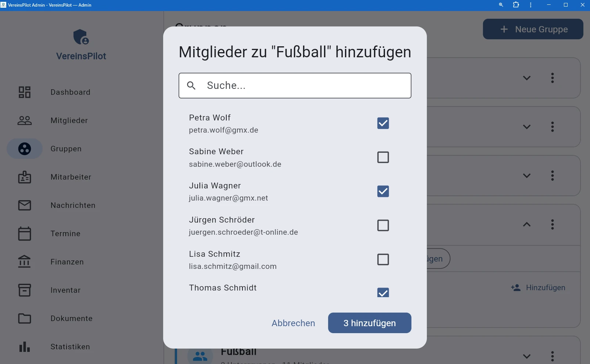Select Dokumente in the navigation menu
Screen dimensions: 590x364
[x=24, y=318]
